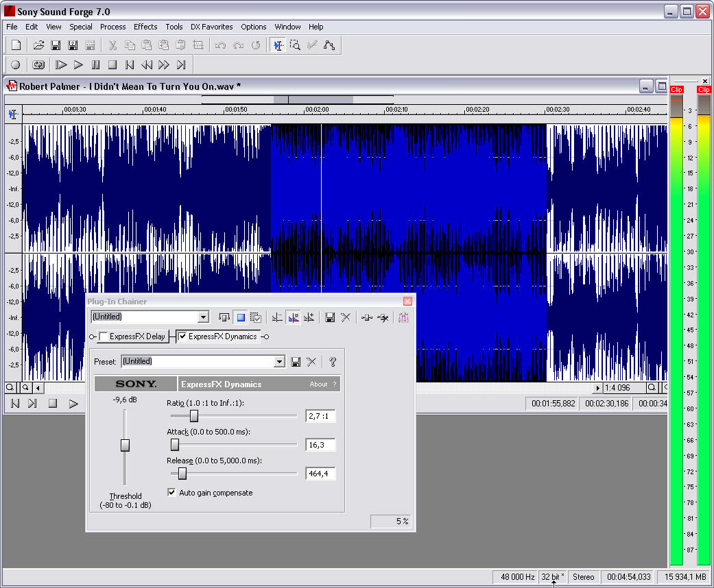Save the current plug-in chain preset

pos(330,317)
